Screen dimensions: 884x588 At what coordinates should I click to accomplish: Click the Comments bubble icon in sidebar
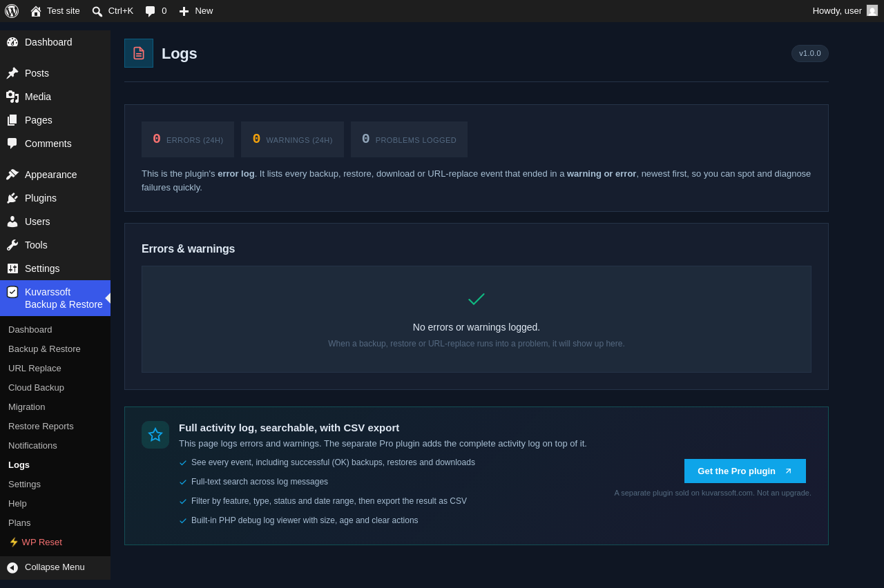click(x=12, y=144)
